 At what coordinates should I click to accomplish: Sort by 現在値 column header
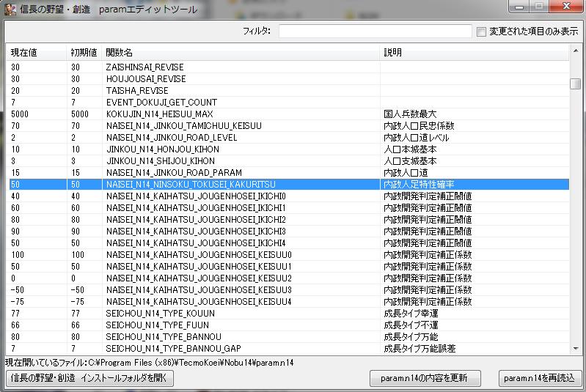(36, 52)
